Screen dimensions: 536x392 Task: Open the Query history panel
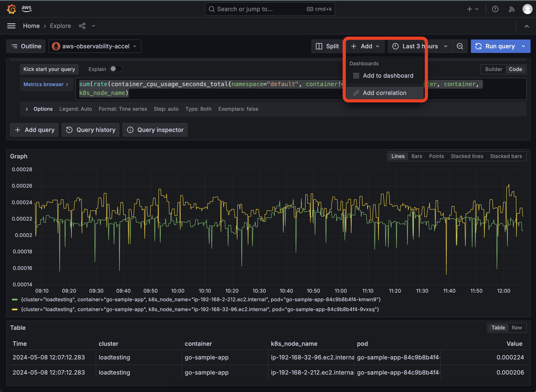pyautogui.click(x=90, y=130)
